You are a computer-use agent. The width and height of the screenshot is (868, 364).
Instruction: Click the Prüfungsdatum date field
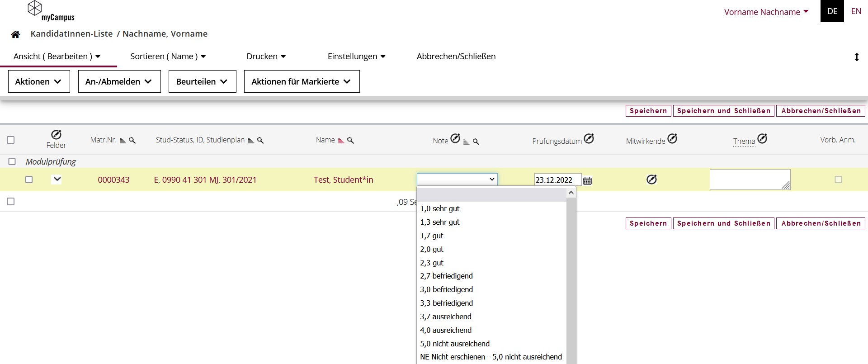point(557,180)
